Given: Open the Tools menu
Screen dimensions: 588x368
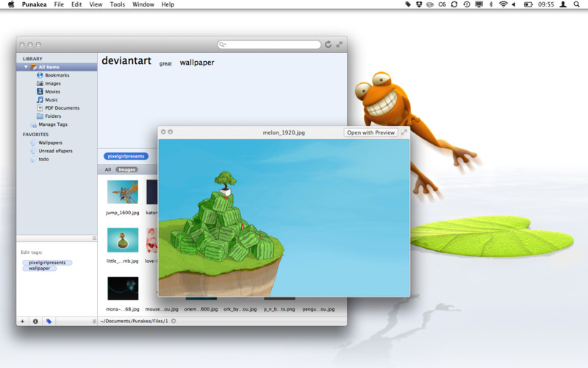Looking at the screenshot, I should 117,4.
